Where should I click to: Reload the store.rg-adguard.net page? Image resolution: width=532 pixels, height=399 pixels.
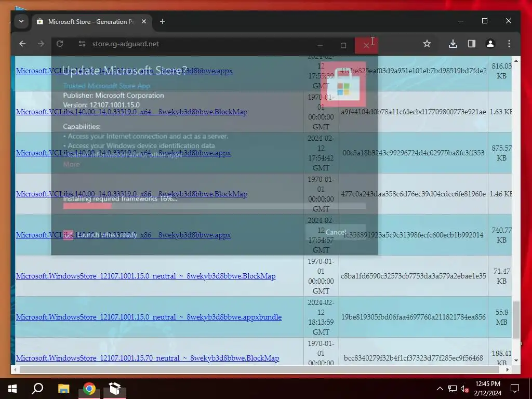[60, 44]
